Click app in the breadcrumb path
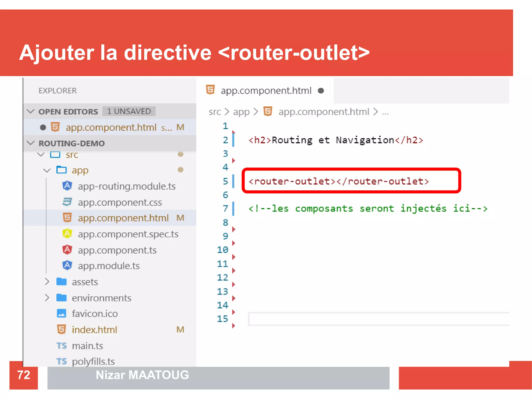This screenshot has height=399, width=532. pos(241,112)
